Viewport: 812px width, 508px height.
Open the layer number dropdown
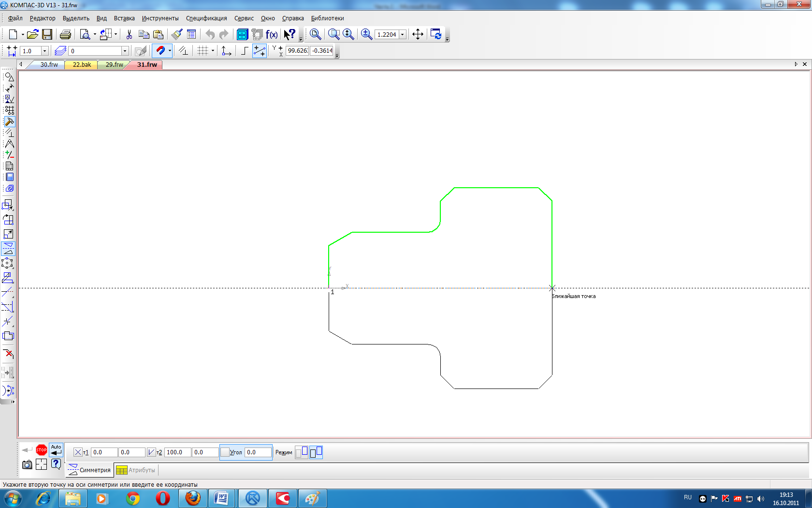click(125, 51)
